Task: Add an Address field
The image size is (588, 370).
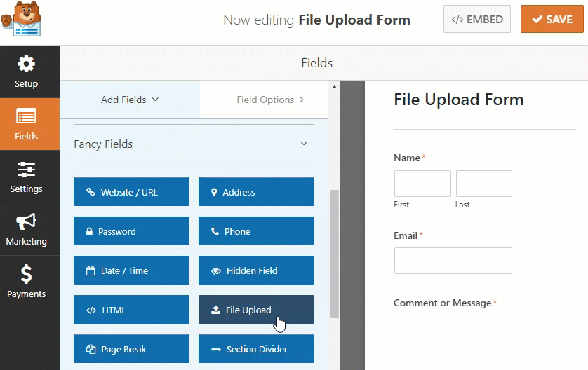Action: pyautogui.click(x=257, y=192)
